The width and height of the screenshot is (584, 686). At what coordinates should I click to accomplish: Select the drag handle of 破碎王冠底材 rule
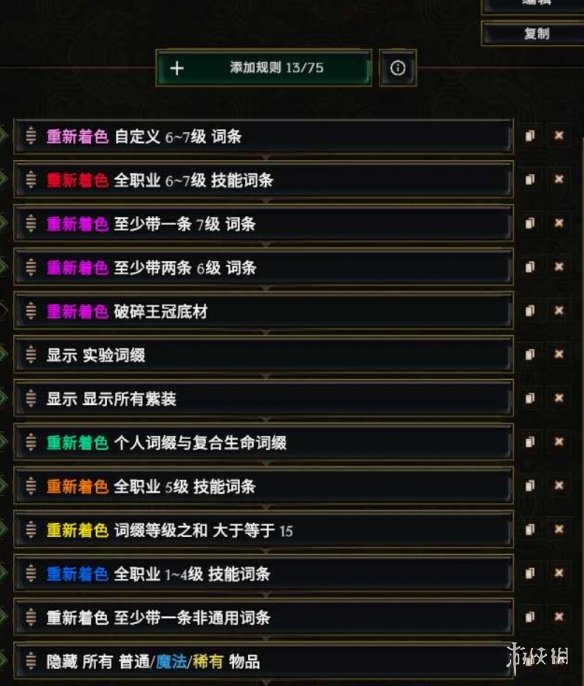(31, 311)
